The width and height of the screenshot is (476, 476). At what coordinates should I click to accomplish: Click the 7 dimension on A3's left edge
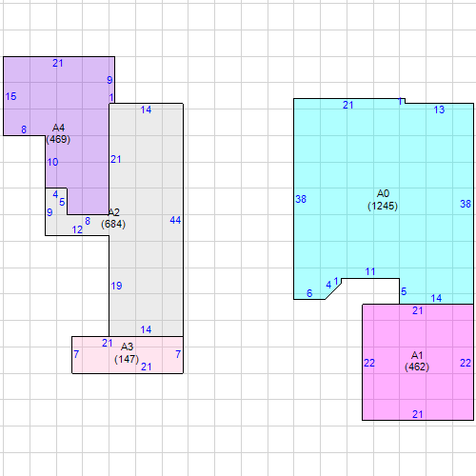tap(76, 354)
